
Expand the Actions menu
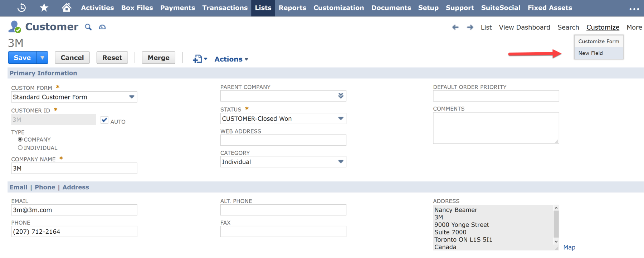(231, 59)
